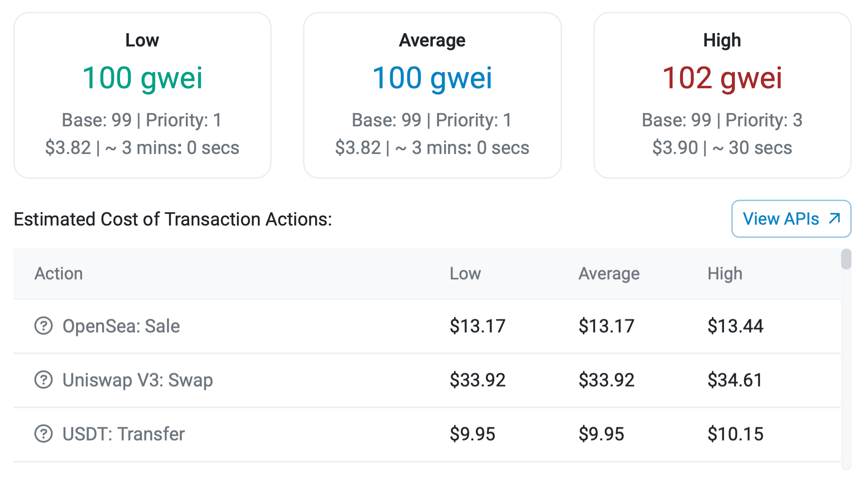Viewport: 868px width, 477px height.
Task: Select the High gas price card
Action: pos(722,95)
